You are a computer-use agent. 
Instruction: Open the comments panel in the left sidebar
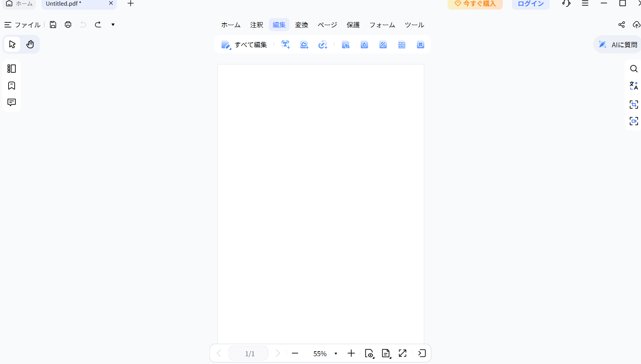(12, 102)
